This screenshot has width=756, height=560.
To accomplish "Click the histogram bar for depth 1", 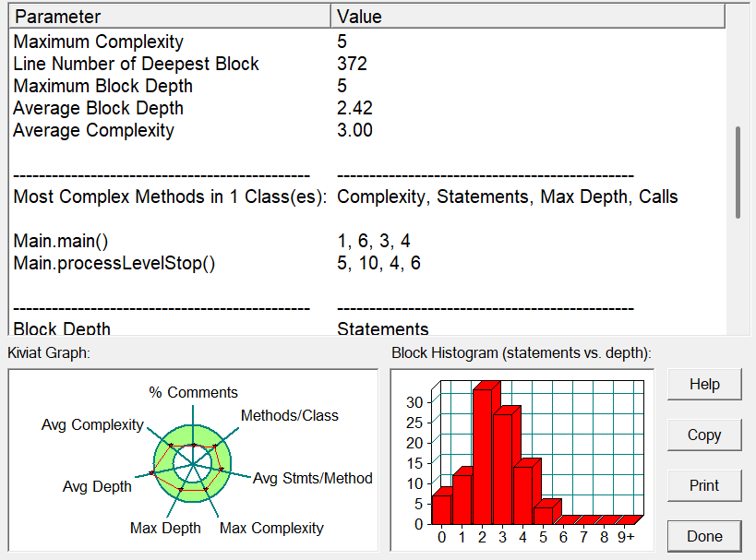I will tap(462, 500).
